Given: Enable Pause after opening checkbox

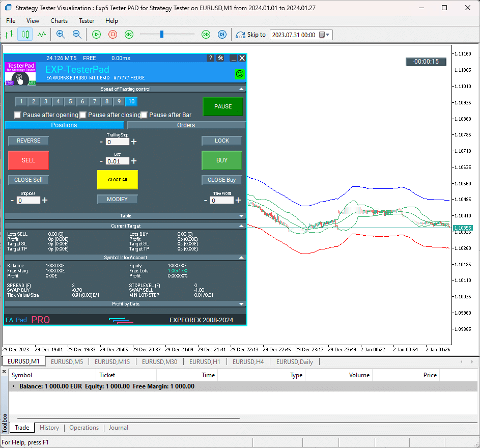Looking at the screenshot, I should pos(18,115).
